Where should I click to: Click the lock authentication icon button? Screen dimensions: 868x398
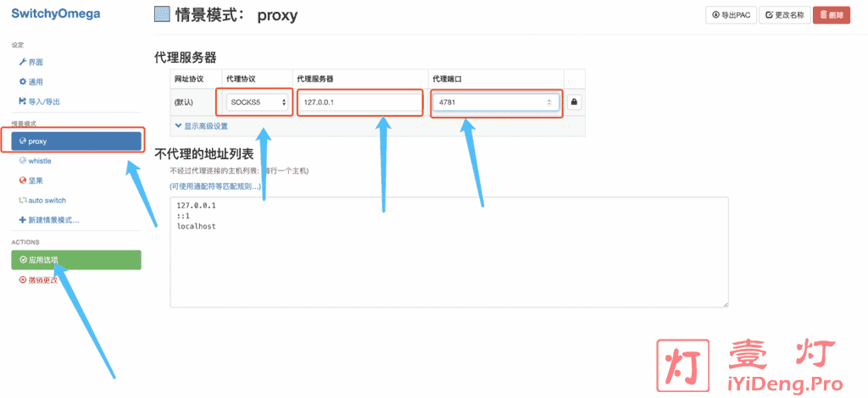pyautogui.click(x=574, y=102)
